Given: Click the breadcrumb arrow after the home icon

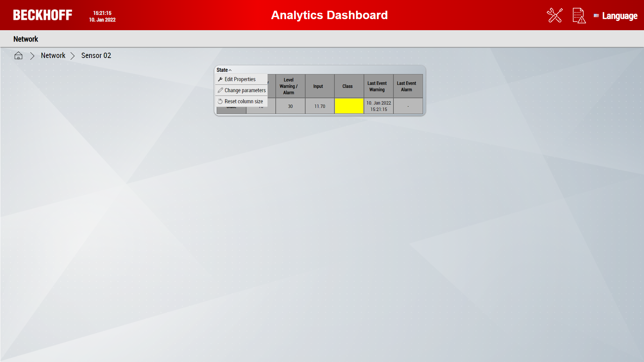Looking at the screenshot, I should coord(32,56).
